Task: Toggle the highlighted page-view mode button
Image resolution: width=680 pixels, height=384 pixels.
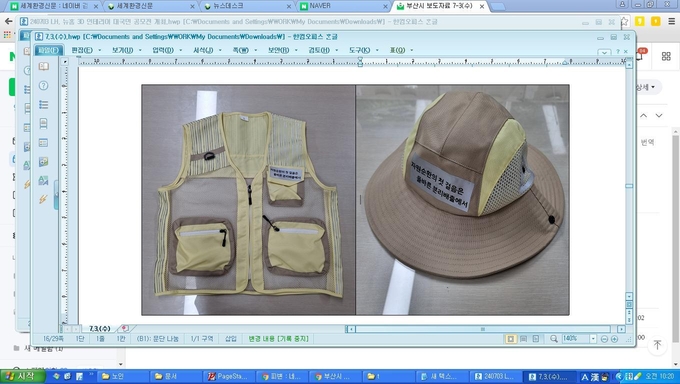Action: (511, 338)
